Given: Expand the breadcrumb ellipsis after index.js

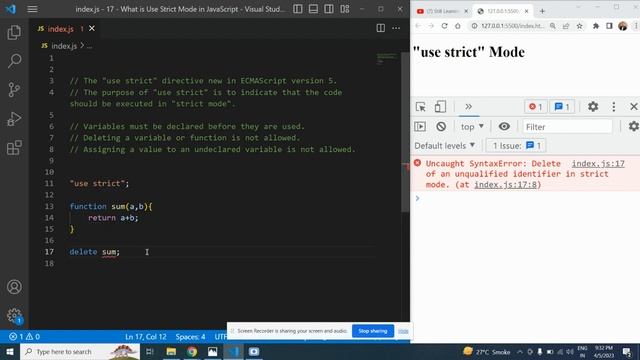Looking at the screenshot, I should (89, 46).
